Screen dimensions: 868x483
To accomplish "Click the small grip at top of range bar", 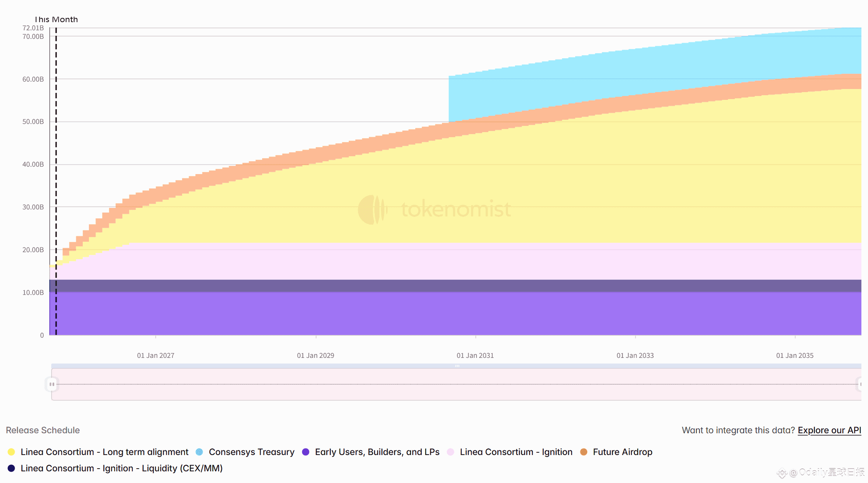I will (x=457, y=366).
